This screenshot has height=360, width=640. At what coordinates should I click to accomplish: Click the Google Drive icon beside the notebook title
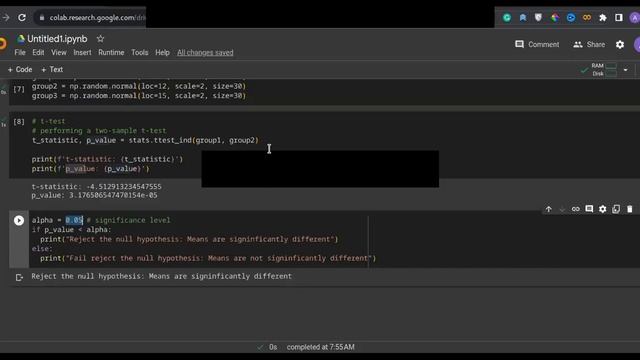[20, 39]
